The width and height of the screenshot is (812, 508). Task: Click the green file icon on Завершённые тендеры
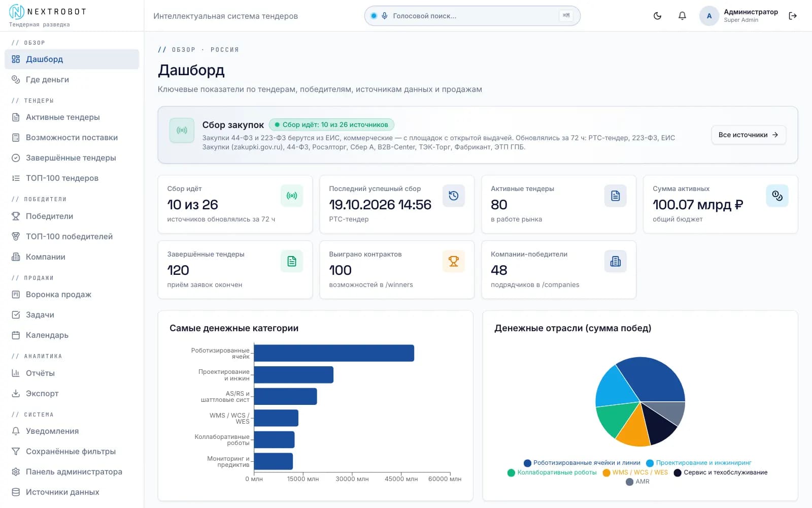click(292, 261)
